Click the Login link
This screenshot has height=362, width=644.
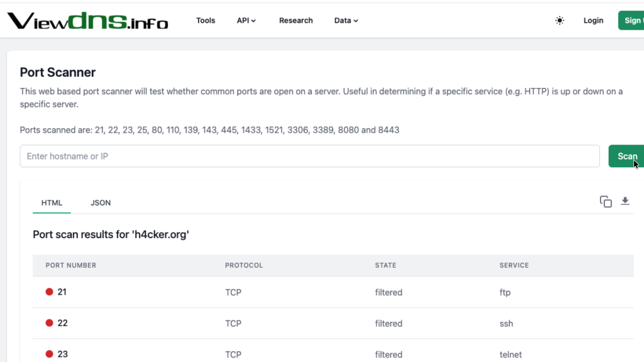pyautogui.click(x=593, y=21)
